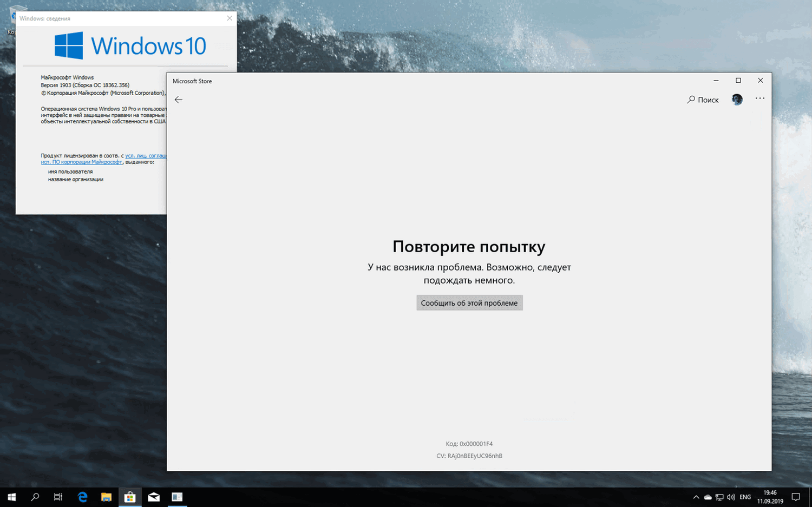Open the ENG language switcher
The width and height of the screenshot is (812, 507).
[745, 497]
